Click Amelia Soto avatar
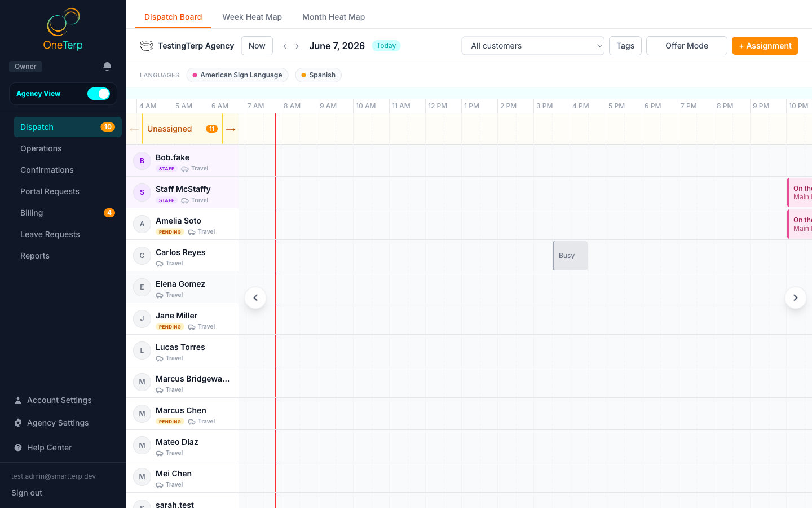The width and height of the screenshot is (812, 508). tap(142, 224)
